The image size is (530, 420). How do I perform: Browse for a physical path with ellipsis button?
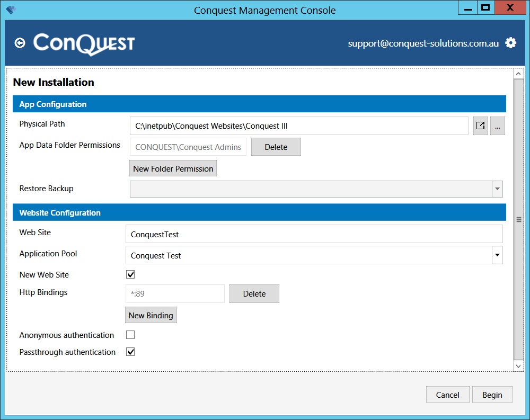click(x=498, y=126)
